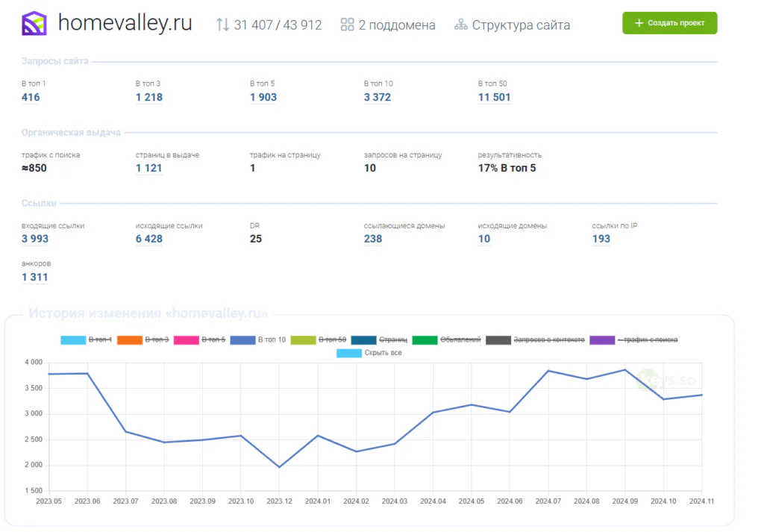Viewport: 764px width, 532px height.
Task: Open the 3 993 incoming links value
Action: coord(35,239)
